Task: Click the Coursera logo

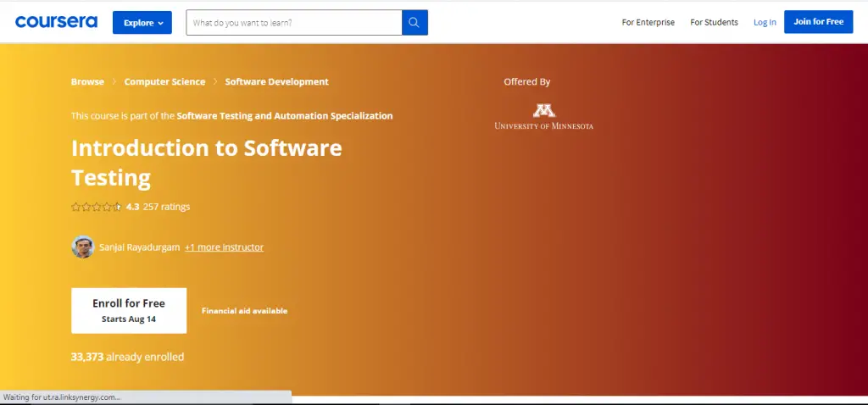Action: (x=56, y=22)
